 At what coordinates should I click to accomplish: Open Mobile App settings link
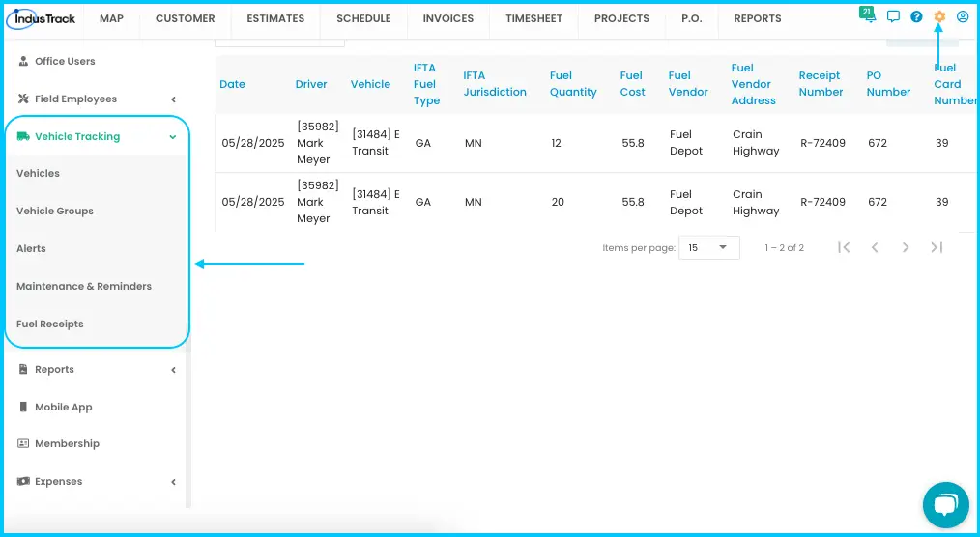coord(63,408)
